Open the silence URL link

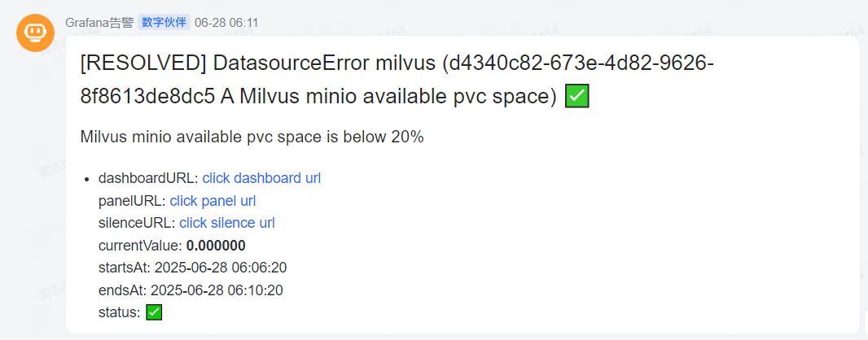pos(226,223)
